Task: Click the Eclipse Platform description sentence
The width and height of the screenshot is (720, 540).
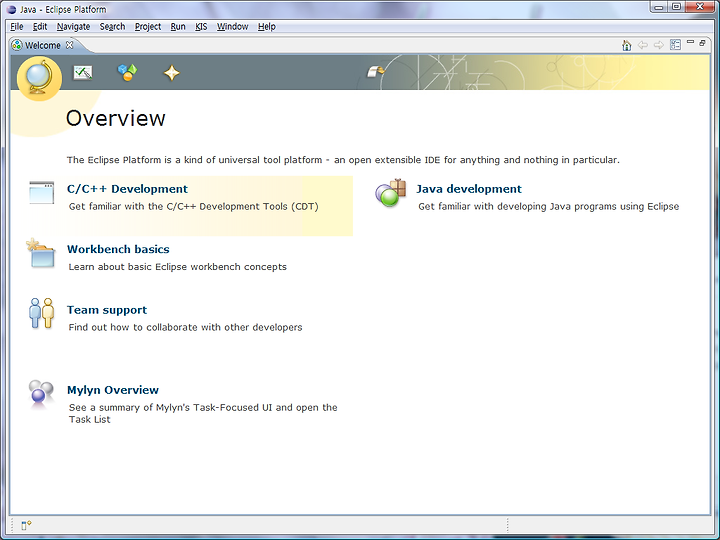Action: tap(343, 160)
